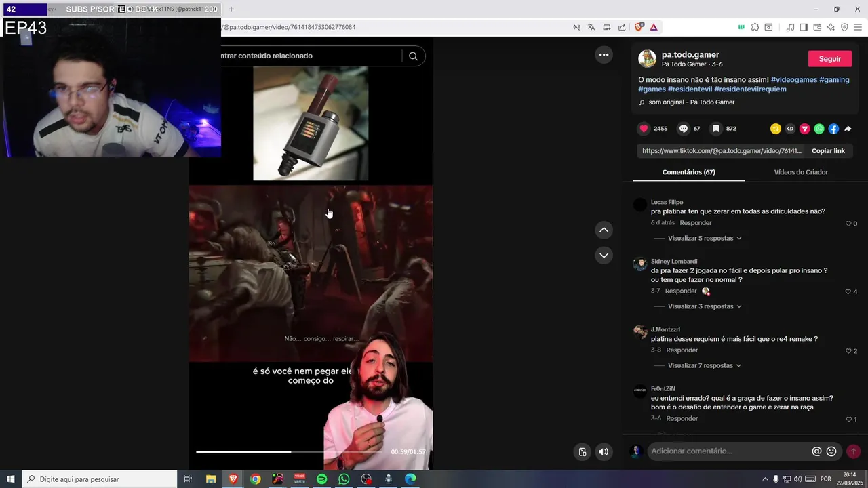
Task: Go to next video with down arrow
Action: (604, 256)
